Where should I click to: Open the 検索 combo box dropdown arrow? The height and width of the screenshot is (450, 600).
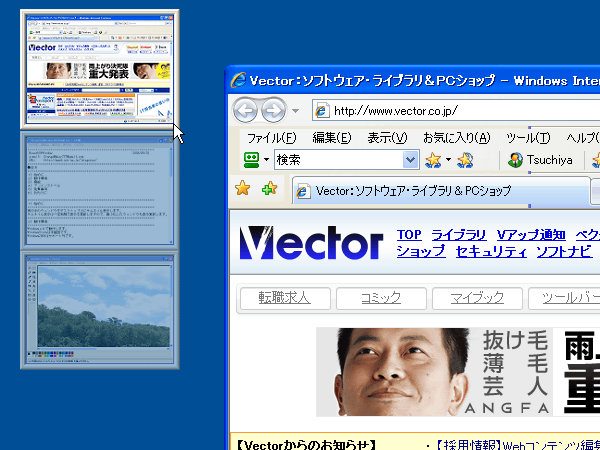[410, 160]
